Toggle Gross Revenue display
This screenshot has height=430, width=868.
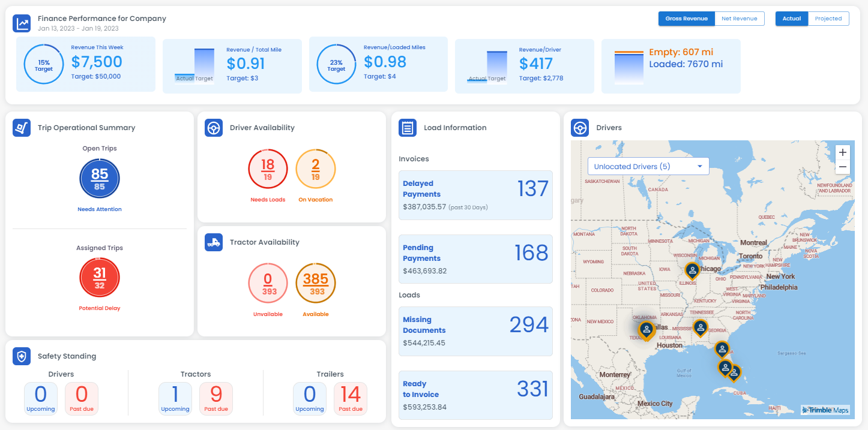686,19
